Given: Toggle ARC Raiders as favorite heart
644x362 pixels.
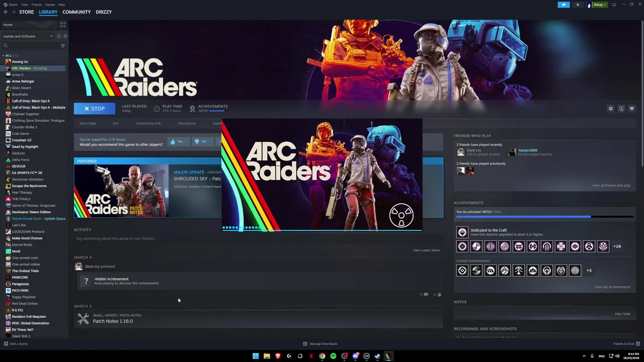Looking at the screenshot, I should [x=632, y=109].
